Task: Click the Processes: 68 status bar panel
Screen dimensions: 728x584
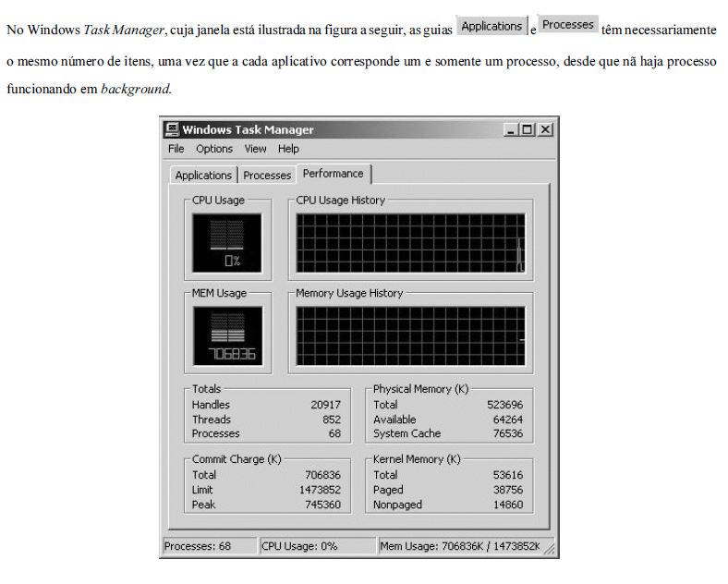Action: (x=209, y=546)
